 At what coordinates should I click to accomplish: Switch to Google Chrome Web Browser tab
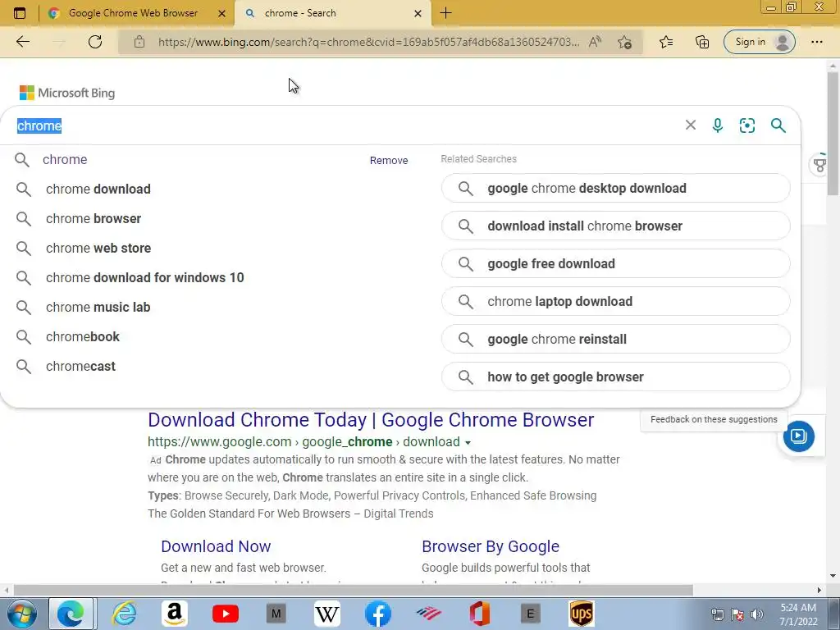tap(133, 13)
